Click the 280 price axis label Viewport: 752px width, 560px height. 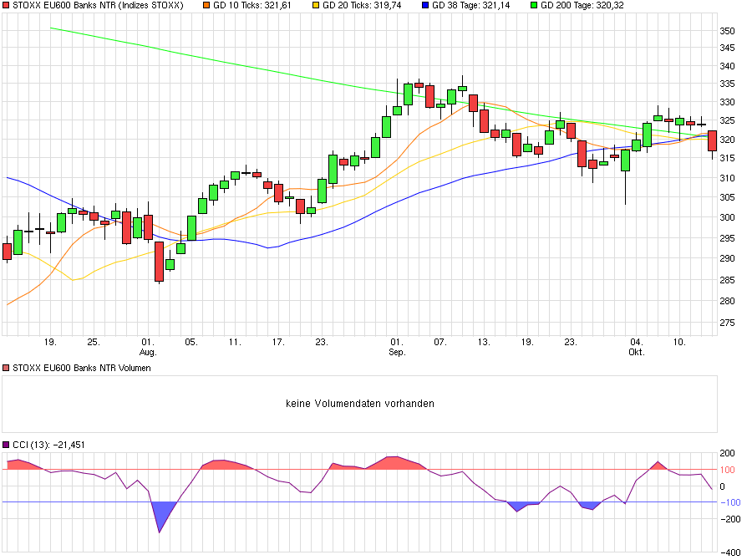[727, 302]
